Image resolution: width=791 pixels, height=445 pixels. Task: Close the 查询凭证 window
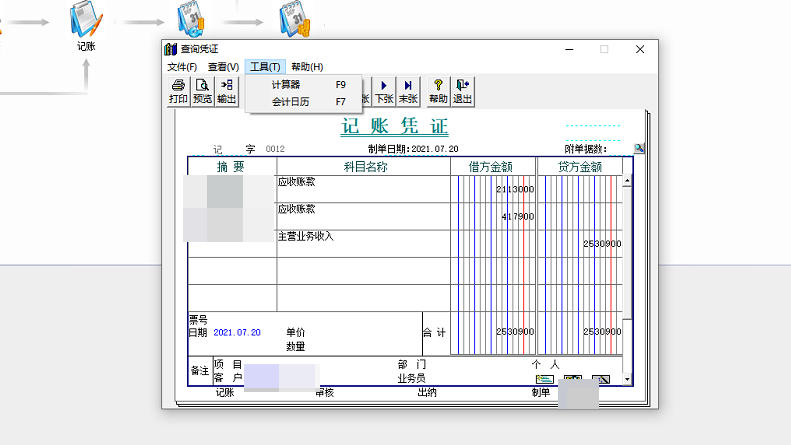[x=640, y=49]
